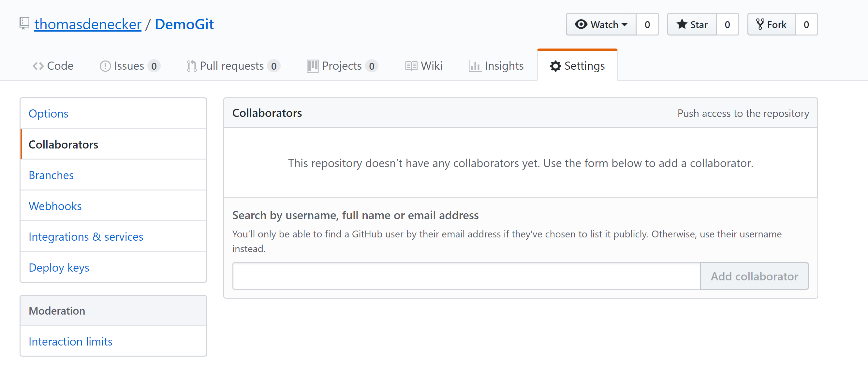Open the Code tab
The image size is (868, 382).
(x=53, y=66)
